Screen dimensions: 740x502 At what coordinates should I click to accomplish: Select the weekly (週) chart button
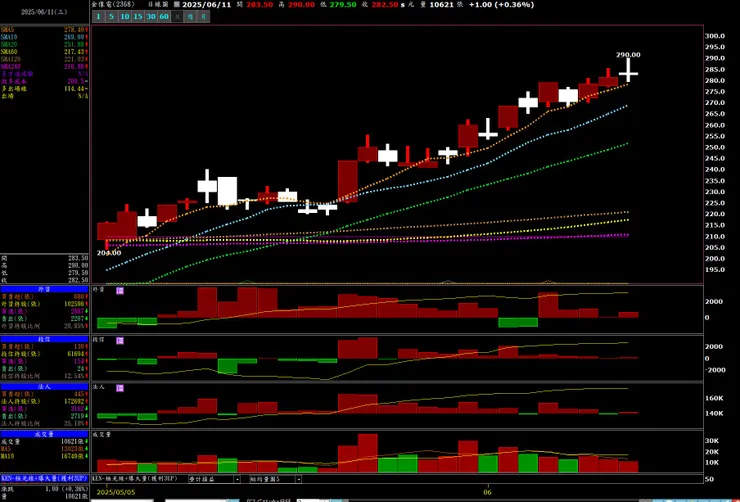pos(190,17)
